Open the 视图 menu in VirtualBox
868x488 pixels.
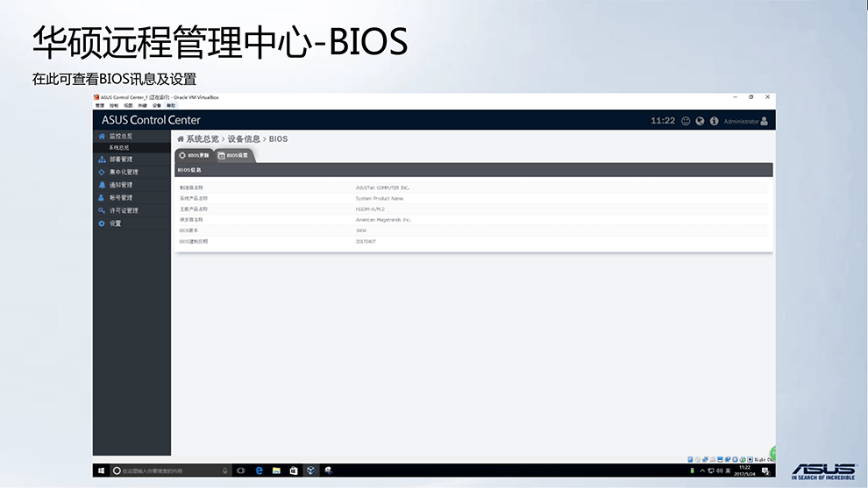[x=128, y=105]
